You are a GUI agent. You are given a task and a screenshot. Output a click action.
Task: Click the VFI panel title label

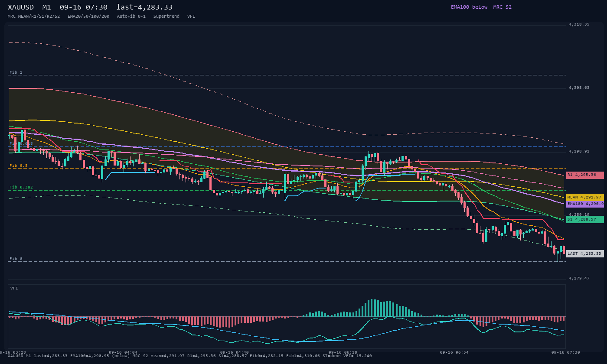(x=14, y=288)
